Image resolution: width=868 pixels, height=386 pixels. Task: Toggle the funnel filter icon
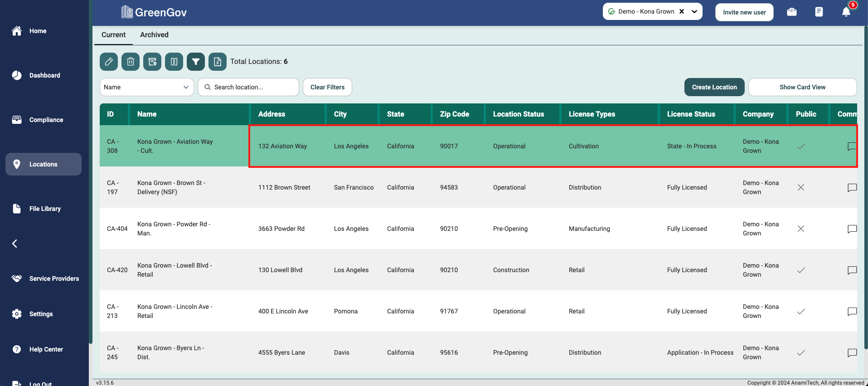click(x=196, y=62)
